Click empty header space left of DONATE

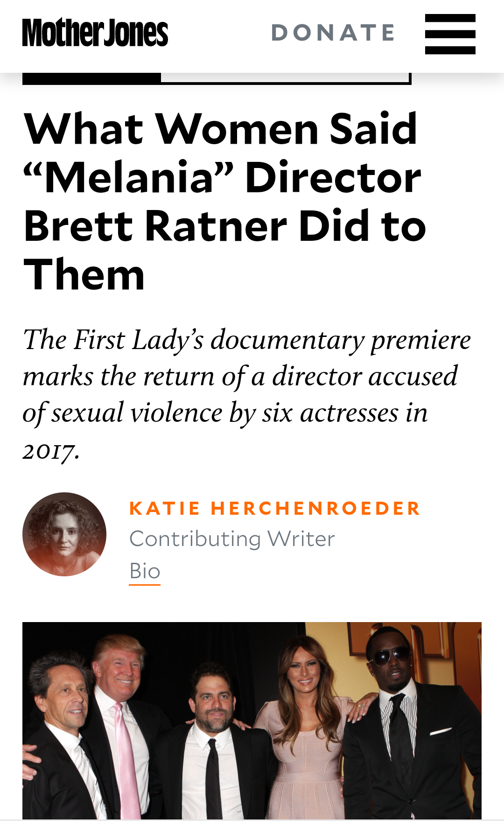coord(219,34)
